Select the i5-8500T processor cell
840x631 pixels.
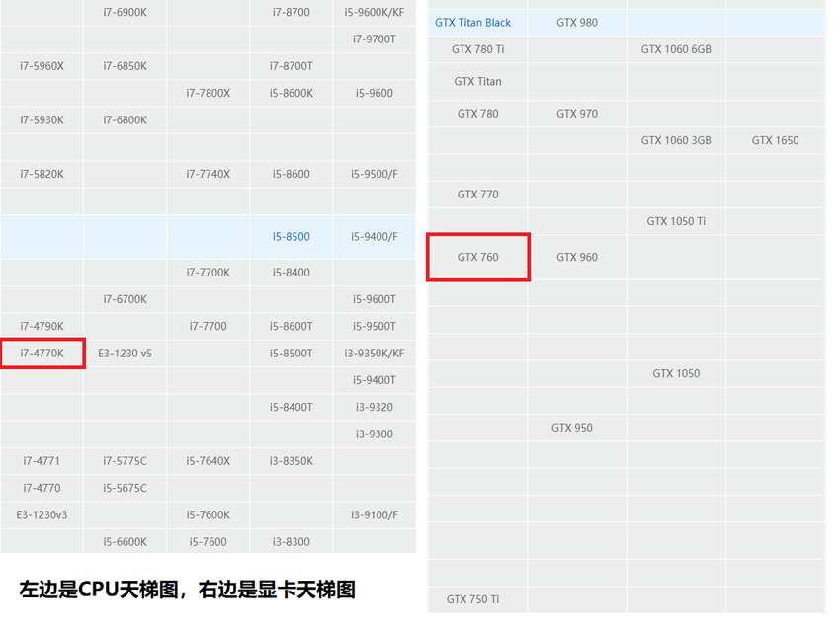pos(291,354)
